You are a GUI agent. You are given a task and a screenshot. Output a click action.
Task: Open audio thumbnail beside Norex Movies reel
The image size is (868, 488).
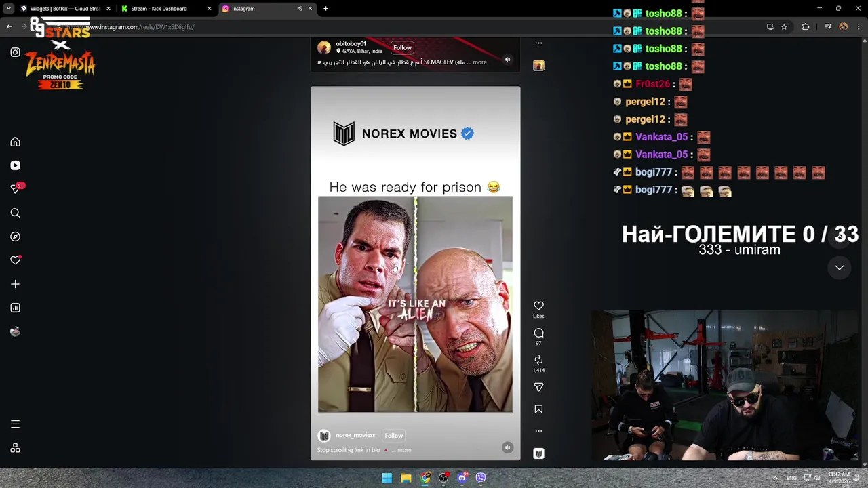click(x=538, y=453)
